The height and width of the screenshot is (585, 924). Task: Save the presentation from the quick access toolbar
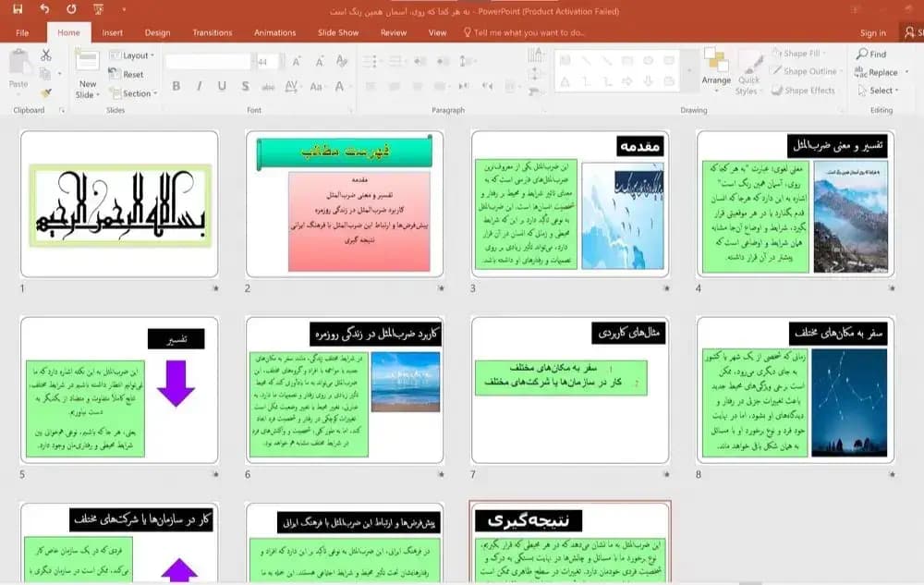pyautogui.click(x=18, y=9)
